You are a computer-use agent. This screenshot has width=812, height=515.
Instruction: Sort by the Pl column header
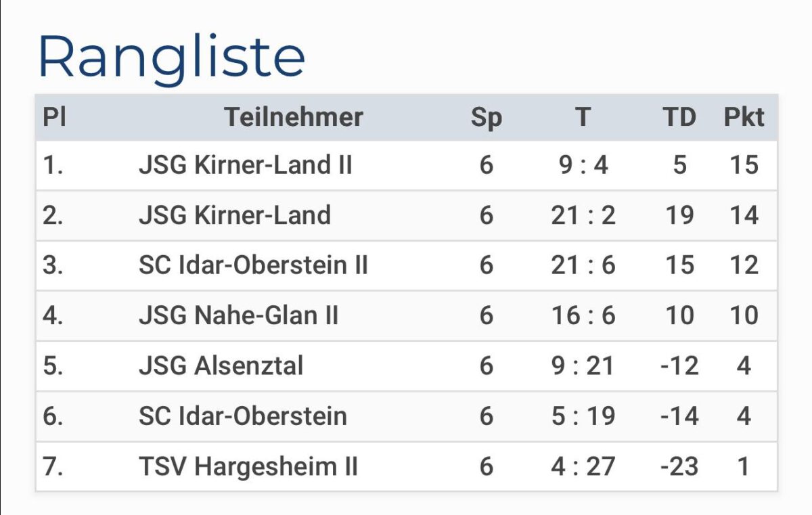tap(54, 117)
